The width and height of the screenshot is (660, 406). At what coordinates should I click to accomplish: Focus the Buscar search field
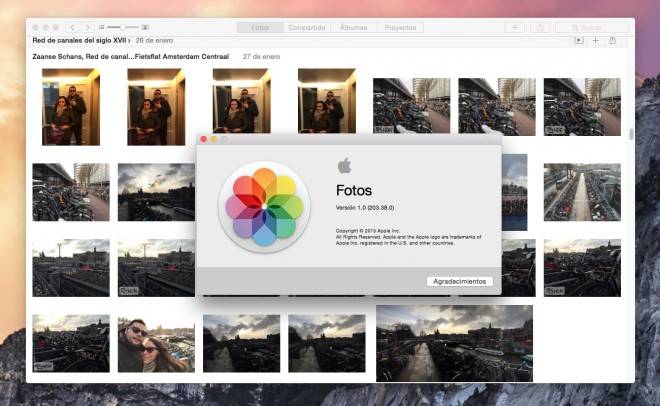pos(592,27)
